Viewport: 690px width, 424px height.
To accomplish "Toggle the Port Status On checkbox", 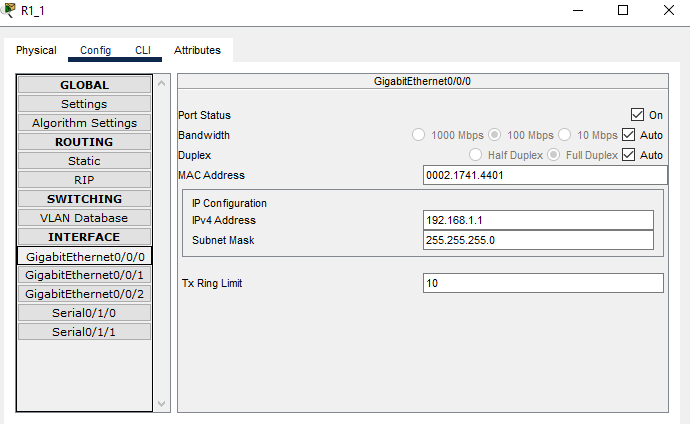I will 637,115.
